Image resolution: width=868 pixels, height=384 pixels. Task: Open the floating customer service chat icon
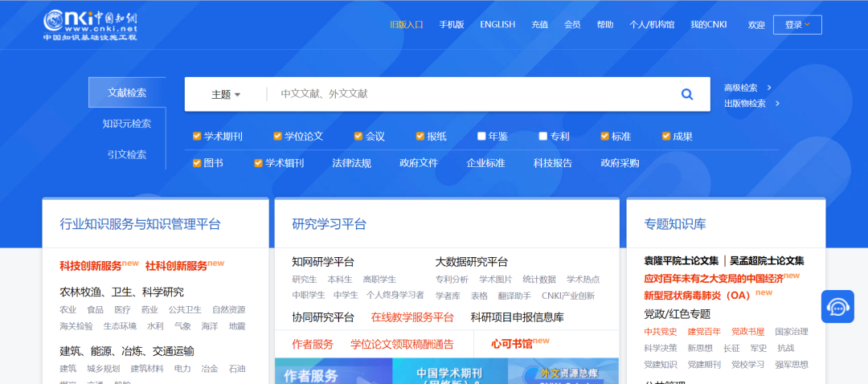[837, 306]
